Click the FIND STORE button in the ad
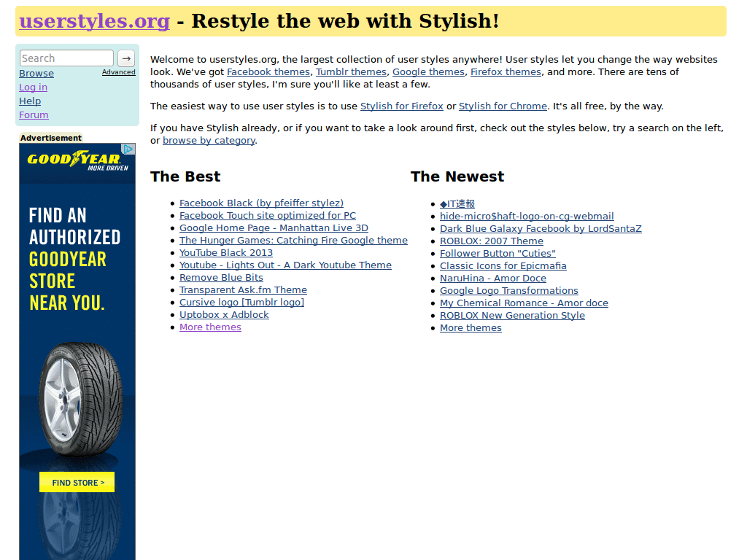The height and width of the screenshot is (560, 747). coord(77,482)
